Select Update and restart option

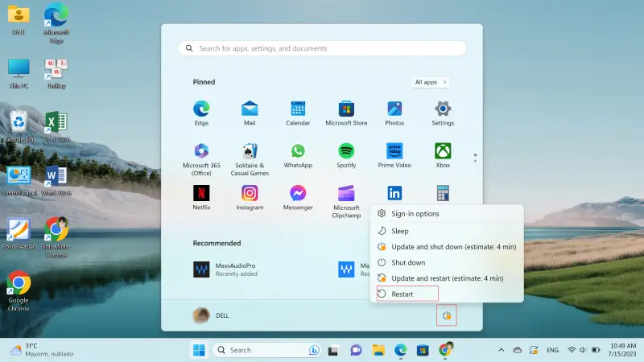pos(447,278)
